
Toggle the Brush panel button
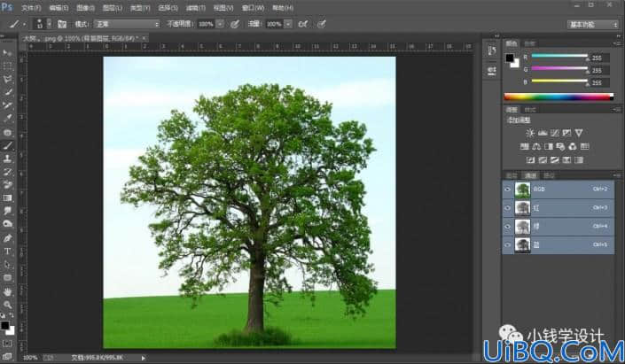[x=62, y=24]
